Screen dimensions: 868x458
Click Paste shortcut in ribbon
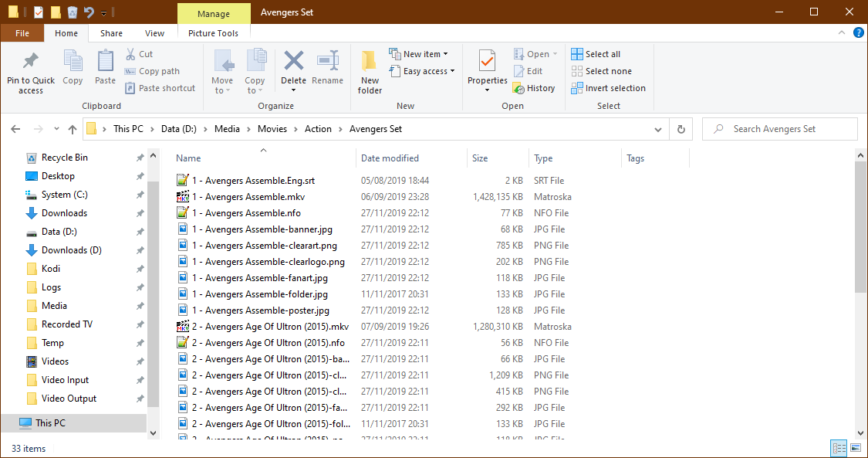pyautogui.click(x=160, y=88)
